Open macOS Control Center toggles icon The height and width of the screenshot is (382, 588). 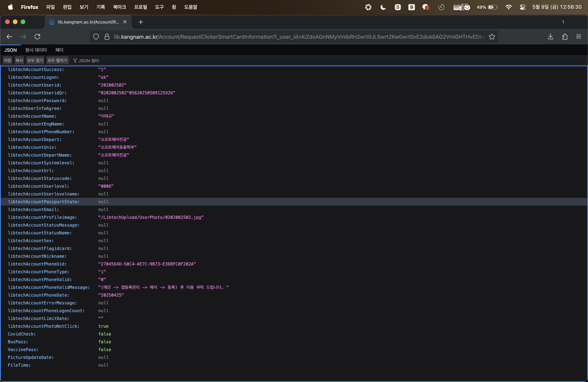(x=522, y=7)
